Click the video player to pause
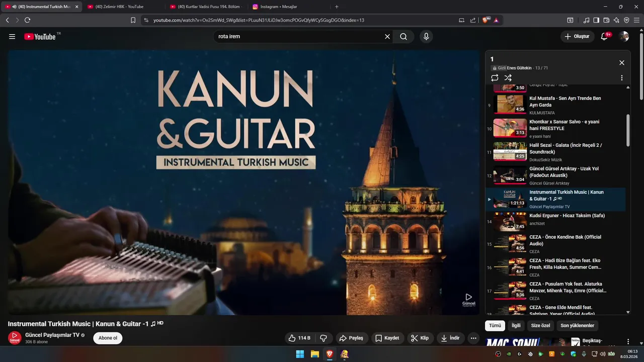This screenshot has width=644, height=362. click(244, 182)
